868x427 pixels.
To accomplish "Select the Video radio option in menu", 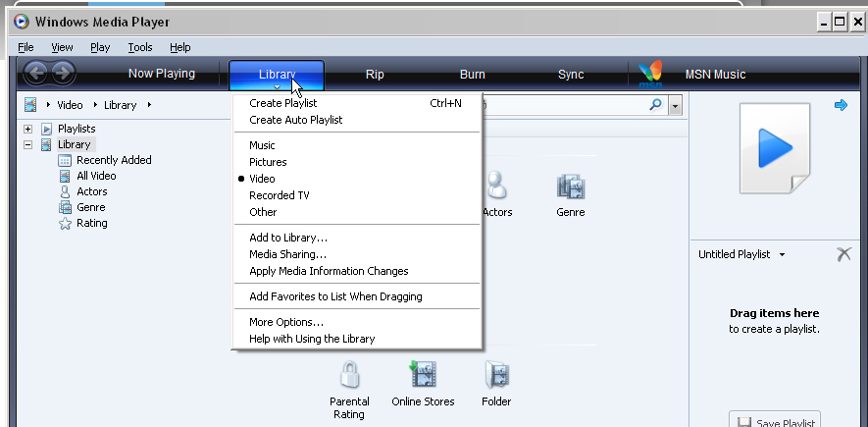I will (x=262, y=179).
